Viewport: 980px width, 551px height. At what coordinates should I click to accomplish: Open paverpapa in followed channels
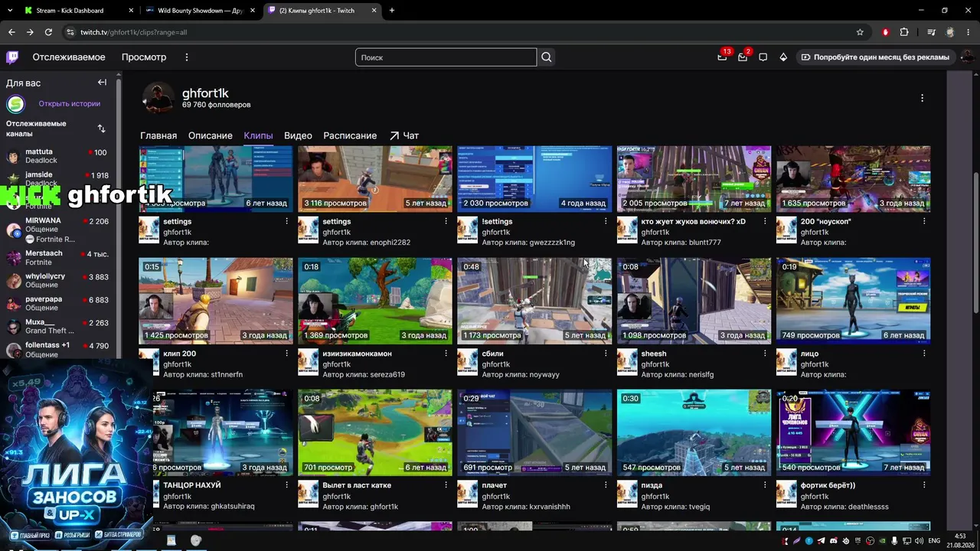coord(58,304)
